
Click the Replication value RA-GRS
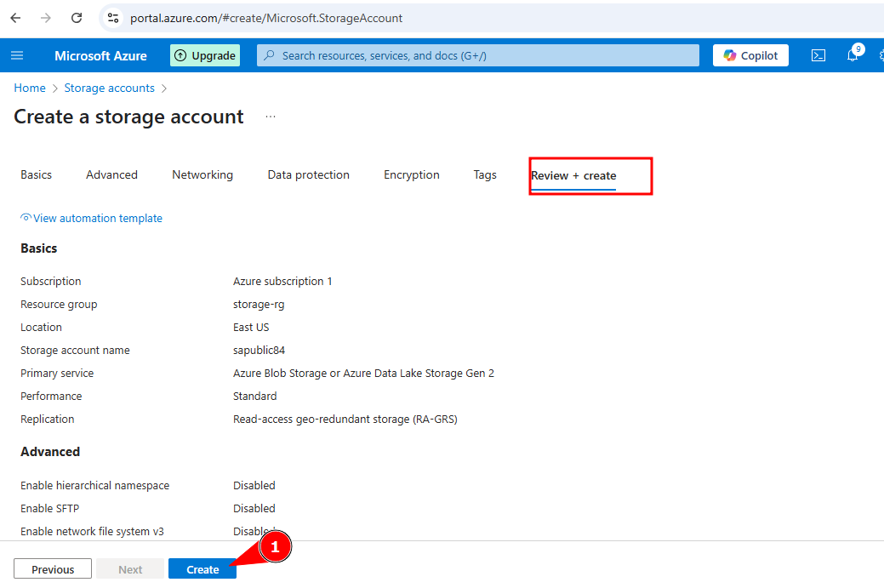345,419
